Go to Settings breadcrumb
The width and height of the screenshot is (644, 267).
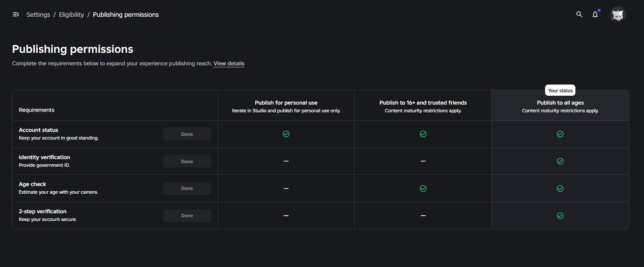tap(38, 14)
